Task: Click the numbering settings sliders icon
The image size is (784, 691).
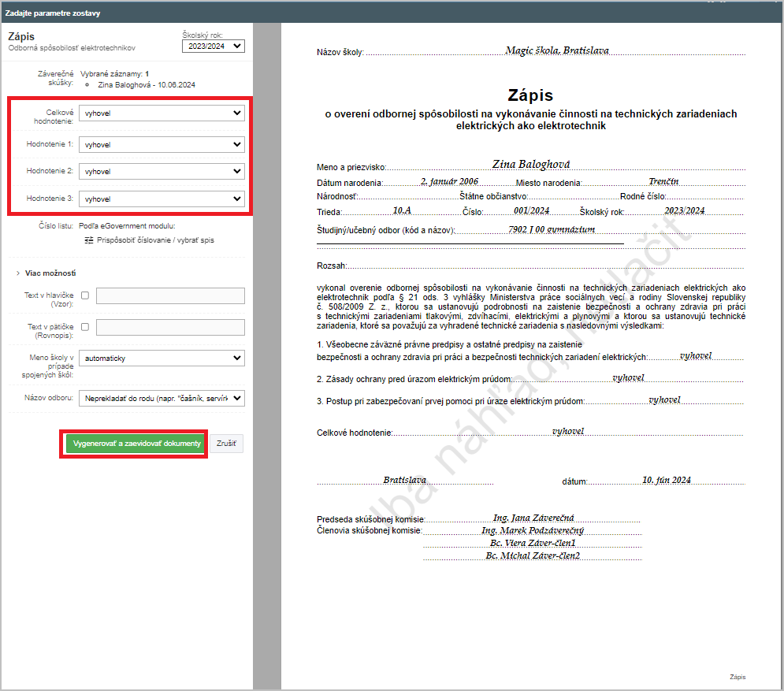Action: point(89,240)
